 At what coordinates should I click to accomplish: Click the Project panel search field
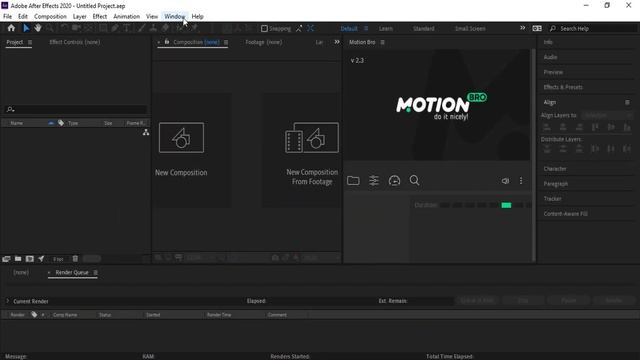click(76, 109)
